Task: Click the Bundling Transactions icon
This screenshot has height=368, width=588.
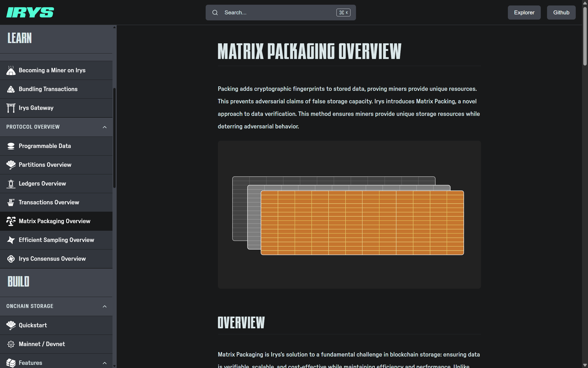Action: [x=11, y=89]
